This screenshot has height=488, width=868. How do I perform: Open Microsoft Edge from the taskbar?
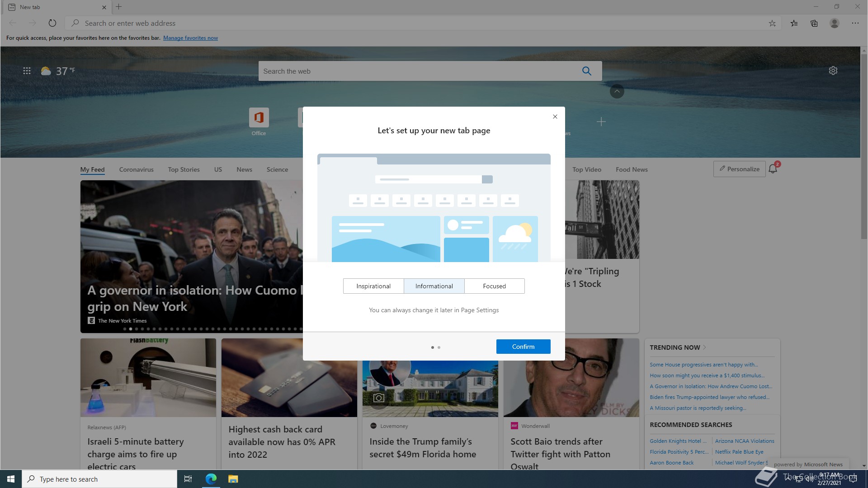[211, 479]
